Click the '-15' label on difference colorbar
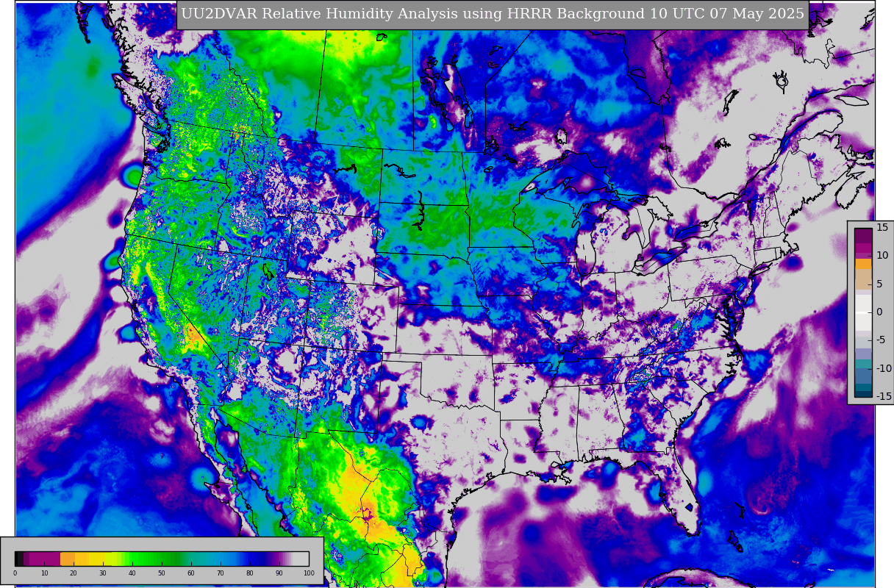The width and height of the screenshot is (894, 588). 884,396
